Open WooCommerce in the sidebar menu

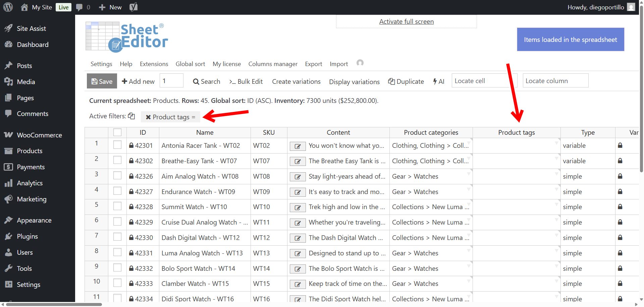tap(39, 135)
